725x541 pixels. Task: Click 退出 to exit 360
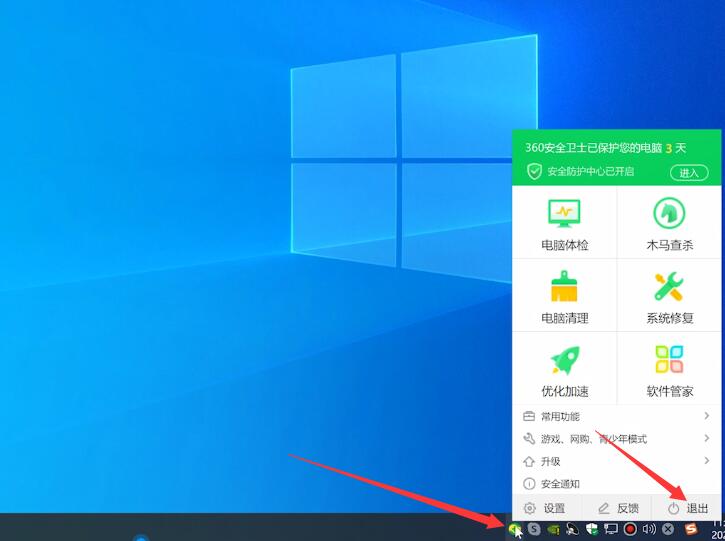pos(687,508)
